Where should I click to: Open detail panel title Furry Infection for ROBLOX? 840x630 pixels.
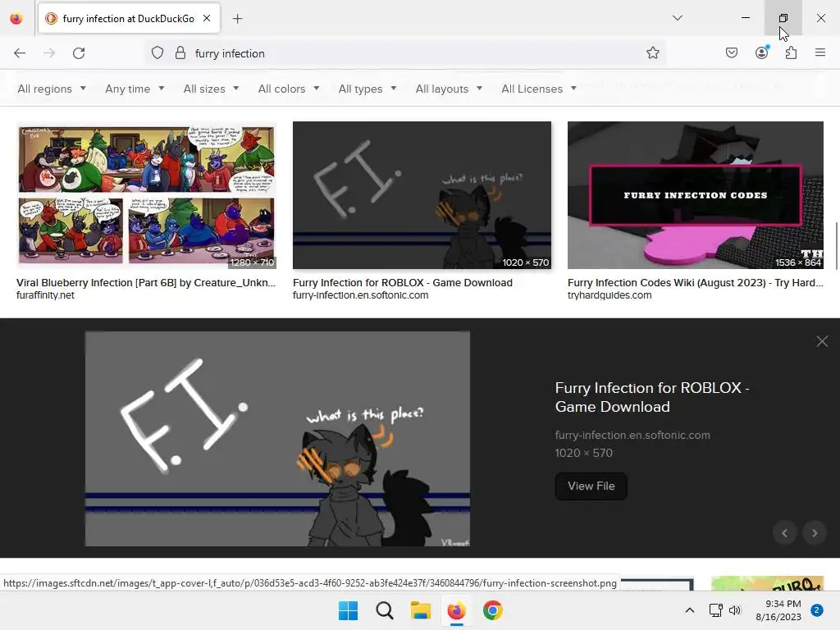pyautogui.click(x=652, y=397)
